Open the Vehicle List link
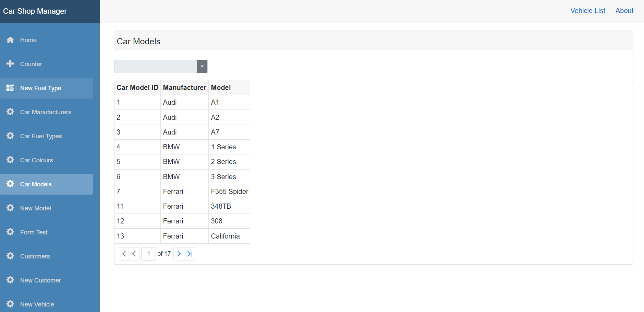 point(587,11)
